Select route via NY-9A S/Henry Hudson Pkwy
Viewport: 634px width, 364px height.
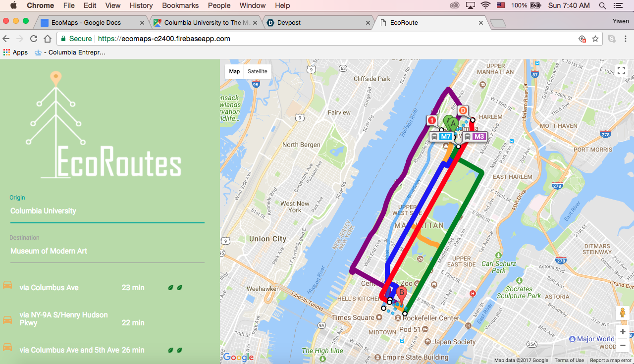(x=63, y=319)
